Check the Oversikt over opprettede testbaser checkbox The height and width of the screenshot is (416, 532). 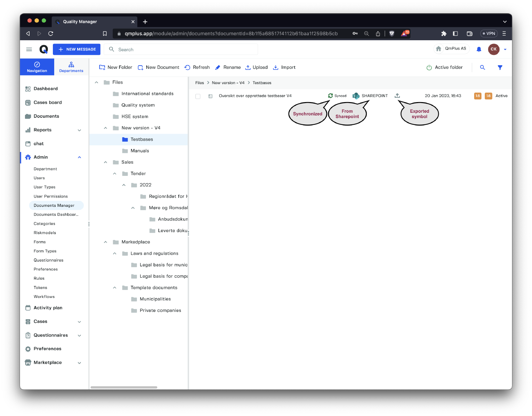click(x=198, y=96)
